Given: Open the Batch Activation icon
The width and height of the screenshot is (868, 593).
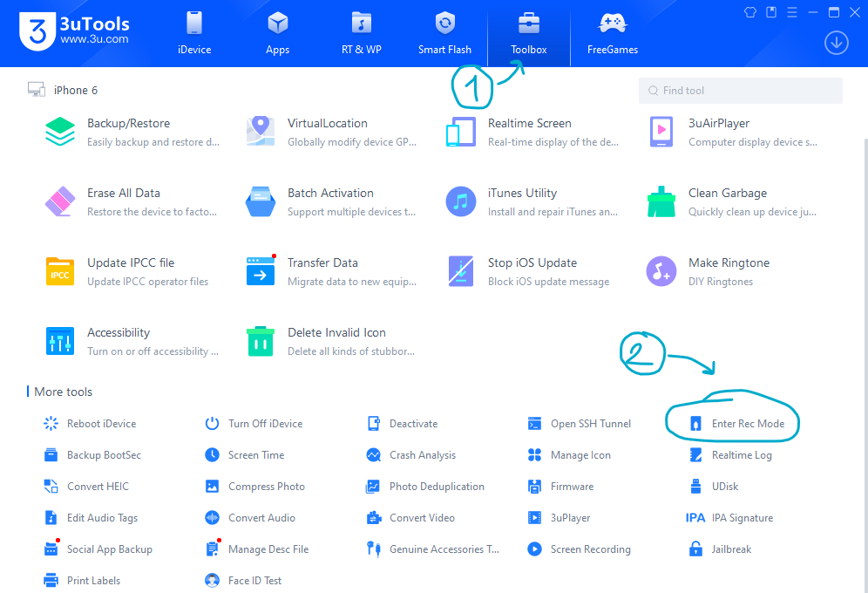Looking at the screenshot, I should click(x=261, y=201).
